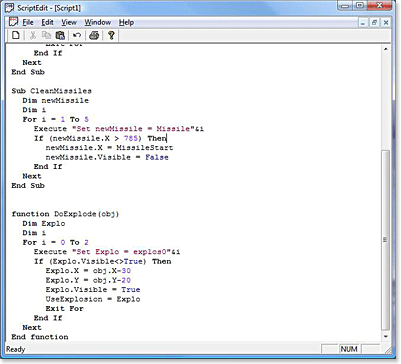Click 'Exit For' in DoExplode function
This screenshot has width=401, height=364.
[64, 308]
